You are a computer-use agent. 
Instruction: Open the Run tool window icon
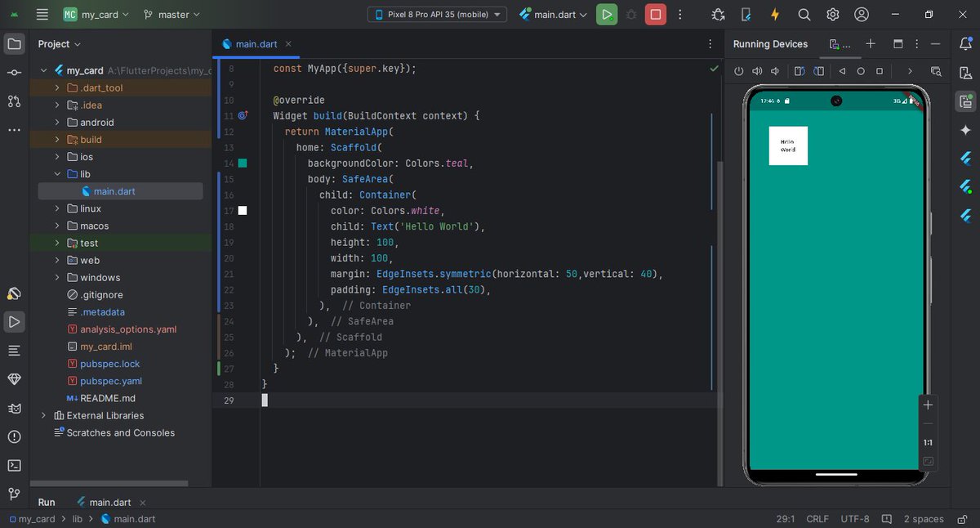(14, 322)
